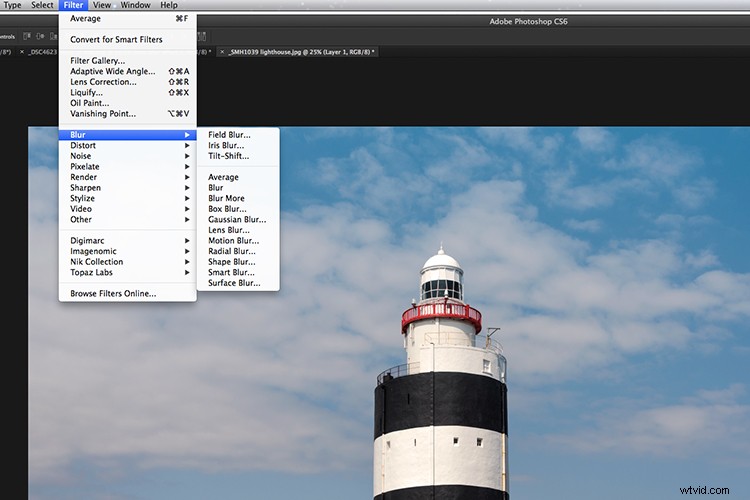This screenshot has width=750, height=500.
Task: Choose Iris Blur... from Blur submenu
Action: [238, 145]
